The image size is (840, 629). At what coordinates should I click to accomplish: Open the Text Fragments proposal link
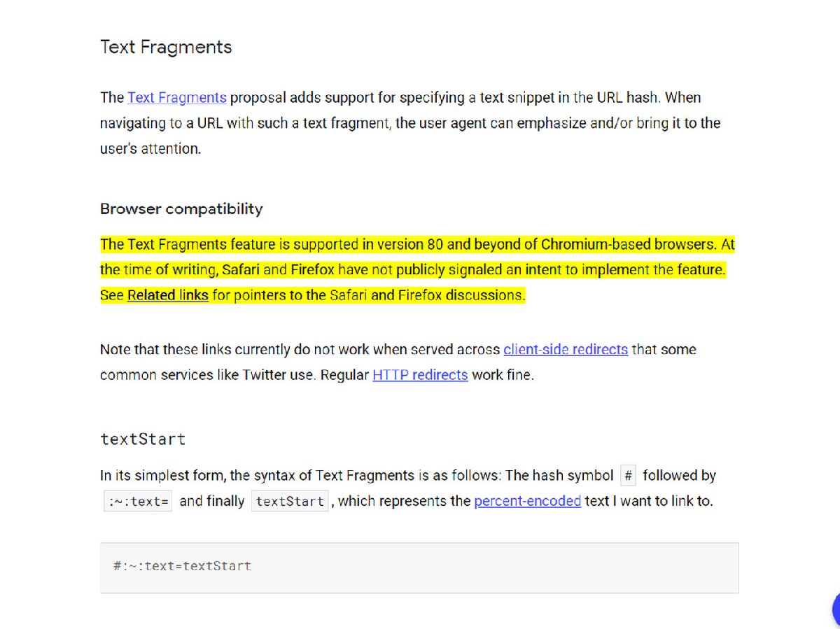(176, 98)
